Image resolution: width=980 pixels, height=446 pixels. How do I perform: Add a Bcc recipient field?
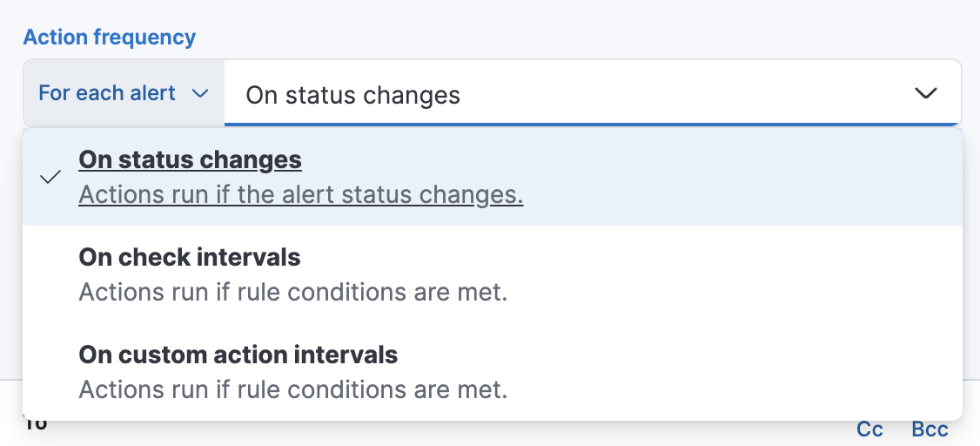pos(930,429)
